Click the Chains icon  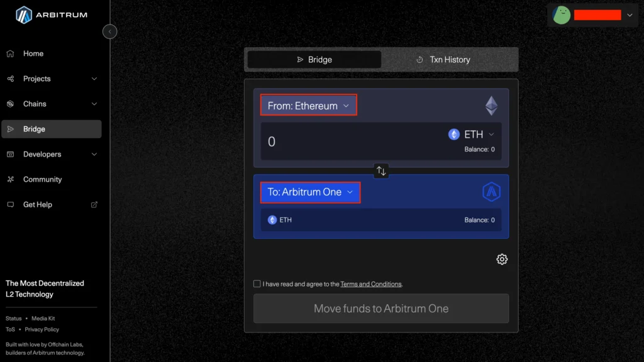point(10,104)
